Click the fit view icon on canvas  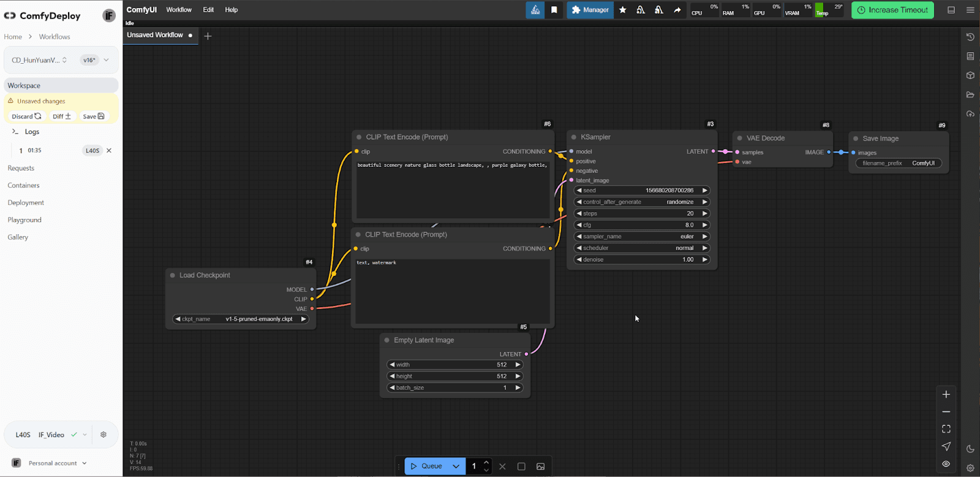pos(946,429)
